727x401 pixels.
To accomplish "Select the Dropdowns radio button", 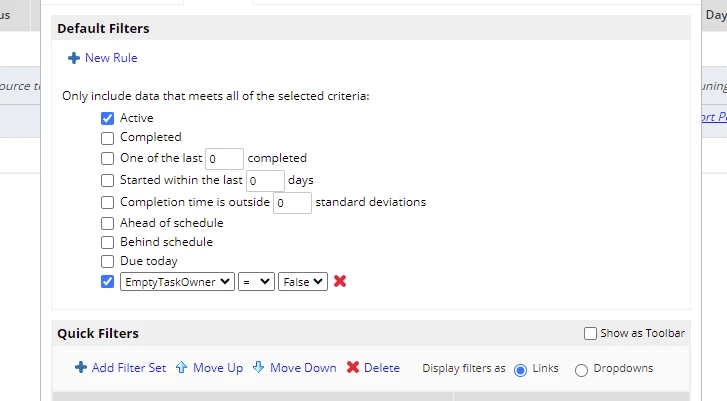I will (x=581, y=370).
